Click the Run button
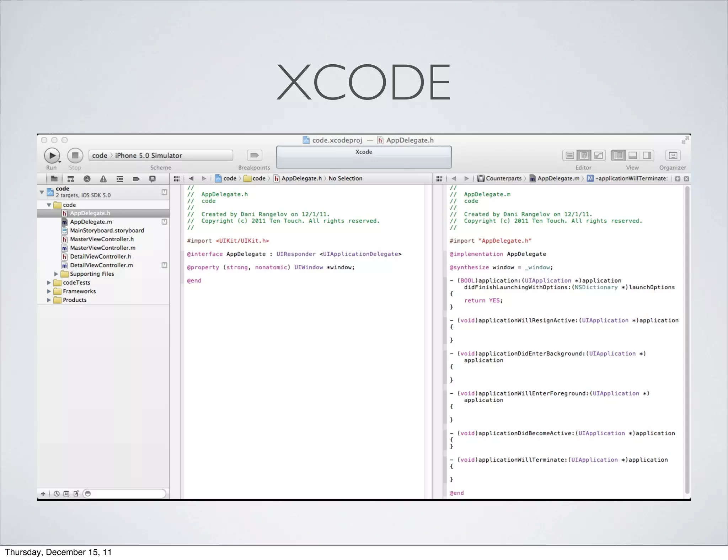Image resolution: width=728 pixels, height=560 pixels. click(x=52, y=156)
